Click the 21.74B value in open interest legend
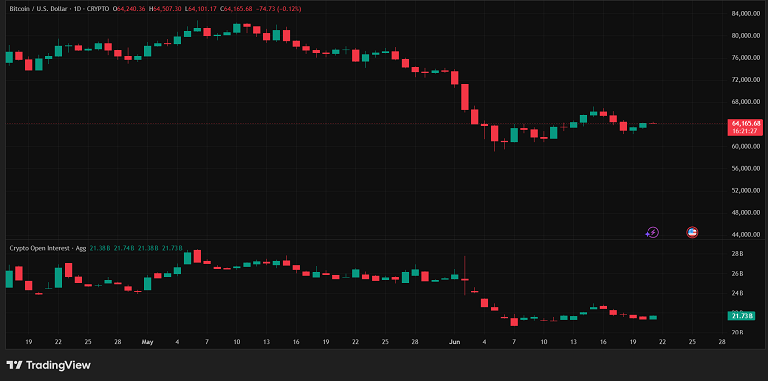The width and height of the screenshot is (768, 381). point(123,248)
